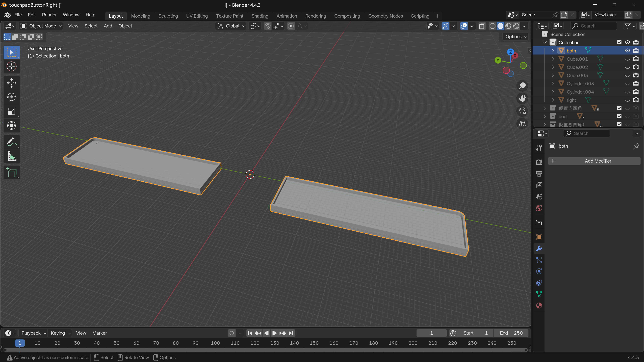Collapse the Collection tree node
Image resolution: width=644 pixels, height=362 pixels.
pos(545,42)
